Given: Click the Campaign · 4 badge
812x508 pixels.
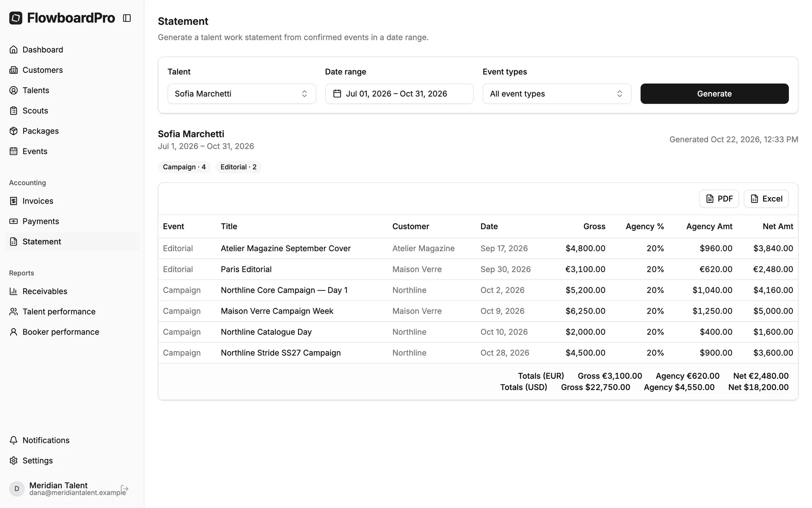Looking at the screenshot, I should pyautogui.click(x=184, y=167).
